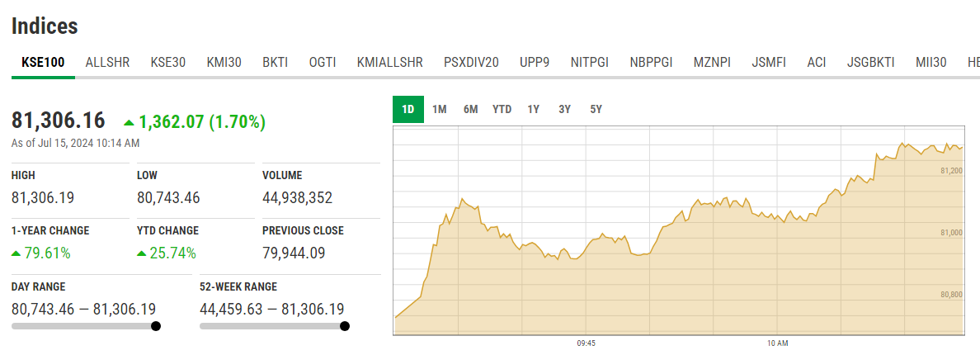Screen dimensions: 980x355
Task: Switch chart to 6M range
Action: pyautogui.click(x=470, y=109)
